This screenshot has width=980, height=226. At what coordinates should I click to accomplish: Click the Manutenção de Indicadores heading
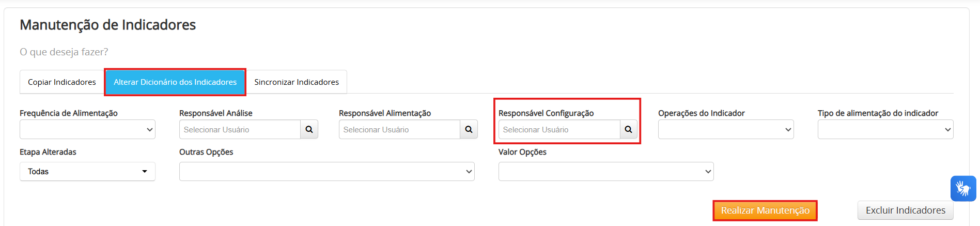108,25
